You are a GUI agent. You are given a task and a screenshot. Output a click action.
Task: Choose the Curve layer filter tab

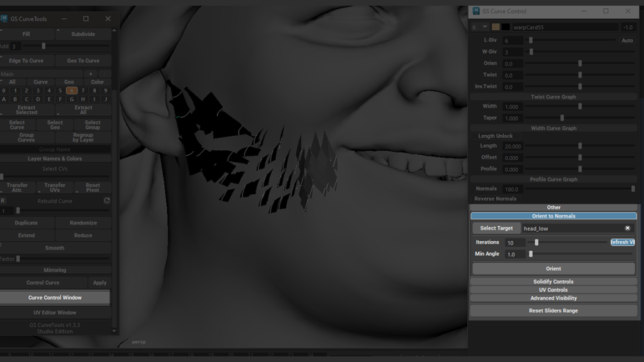(x=40, y=82)
